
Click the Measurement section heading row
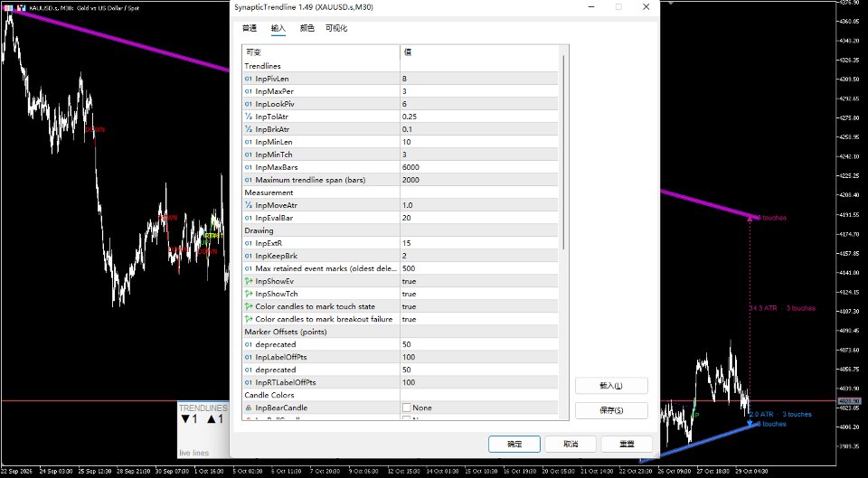401,192
